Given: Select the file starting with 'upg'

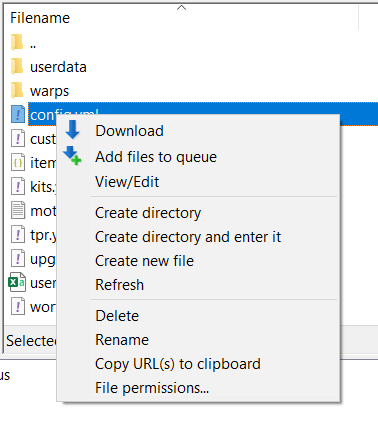Looking at the screenshot, I should click(43, 259).
